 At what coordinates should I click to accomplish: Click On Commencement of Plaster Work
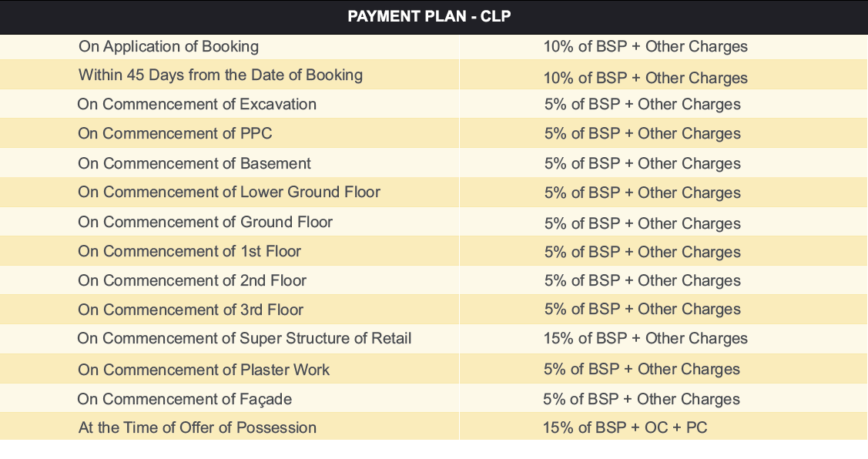tap(203, 370)
